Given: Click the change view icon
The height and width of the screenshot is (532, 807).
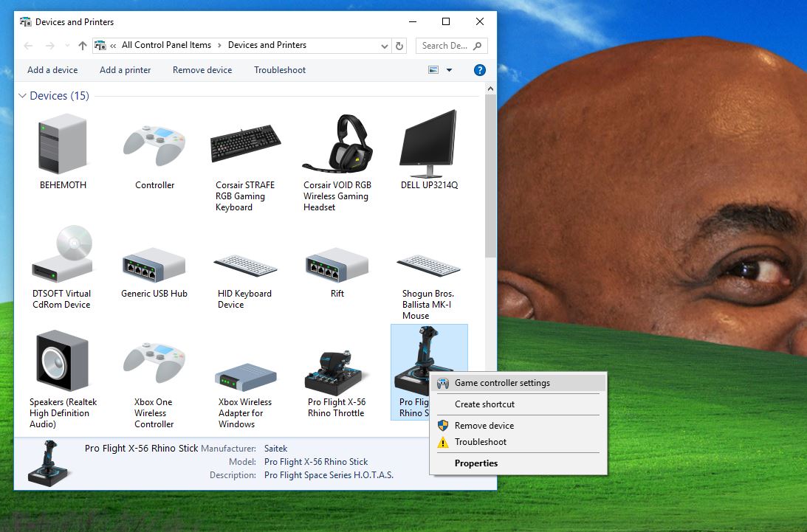Looking at the screenshot, I should pos(433,70).
